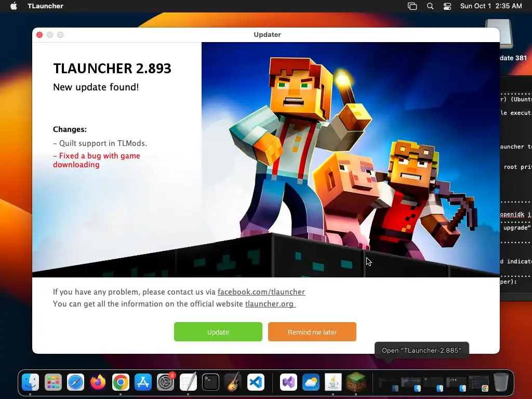
Task: Open the App Store from the Dock
Action: pyautogui.click(x=143, y=382)
